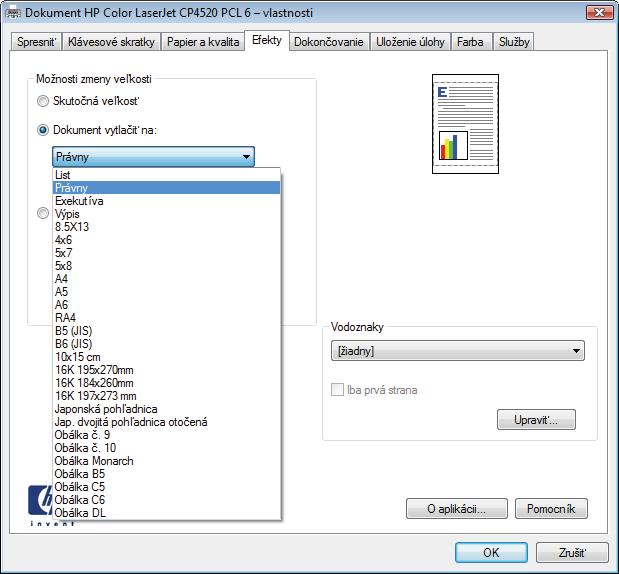Select B6 (JIS) paper size
Viewport: 619px width, 574px height.
tap(167, 344)
